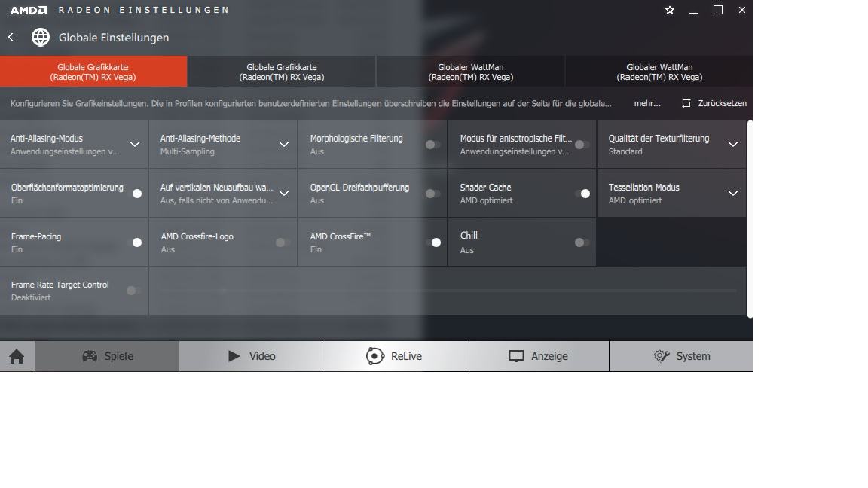Click the 'Konfigurieren Sie Grafikeinstellungen' description text

pyautogui.click(x=310, y=103)
